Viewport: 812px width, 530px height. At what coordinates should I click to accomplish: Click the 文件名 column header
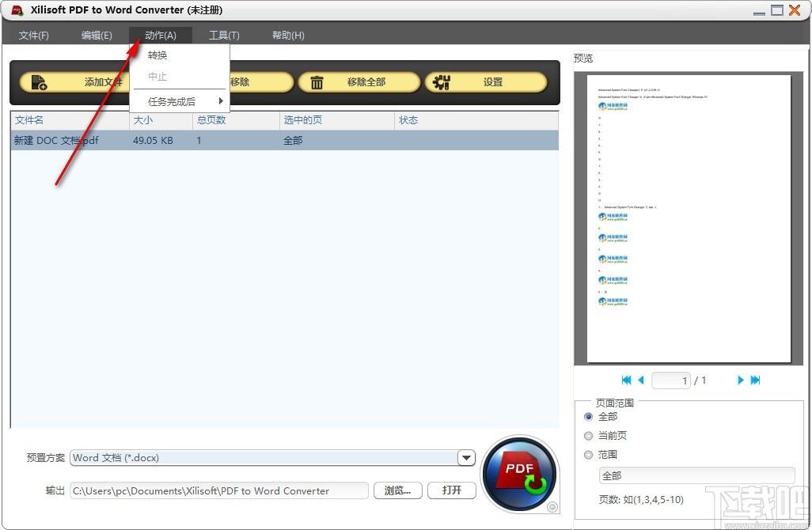point(70,120)
